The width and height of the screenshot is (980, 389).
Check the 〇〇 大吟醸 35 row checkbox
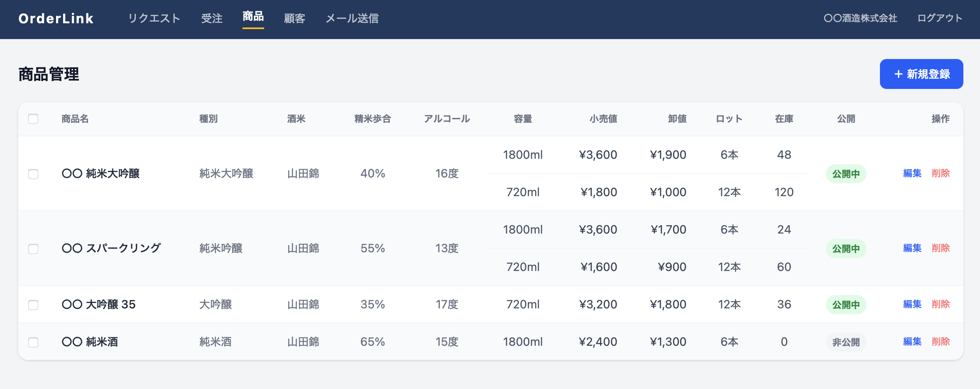point(33,305)
